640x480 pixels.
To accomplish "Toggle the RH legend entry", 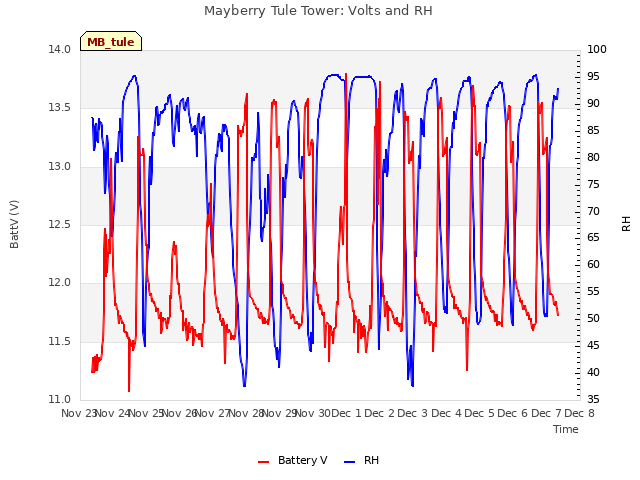I will (x=362, y=460).
